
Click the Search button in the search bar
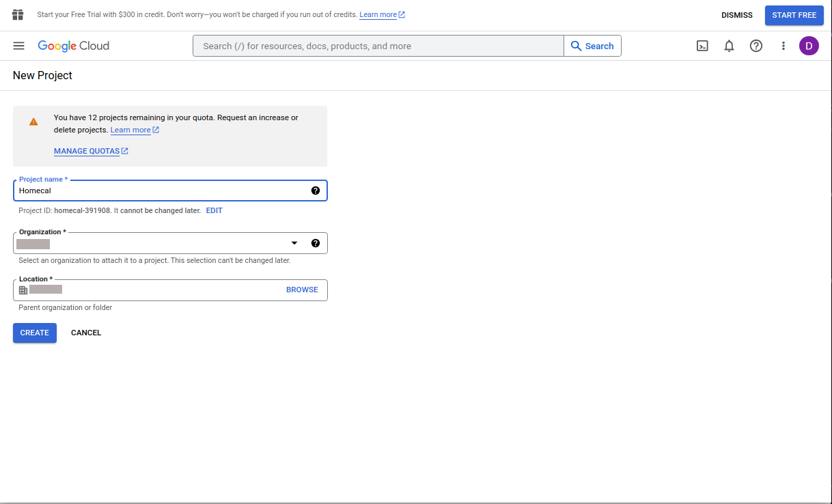coord(592,46)
